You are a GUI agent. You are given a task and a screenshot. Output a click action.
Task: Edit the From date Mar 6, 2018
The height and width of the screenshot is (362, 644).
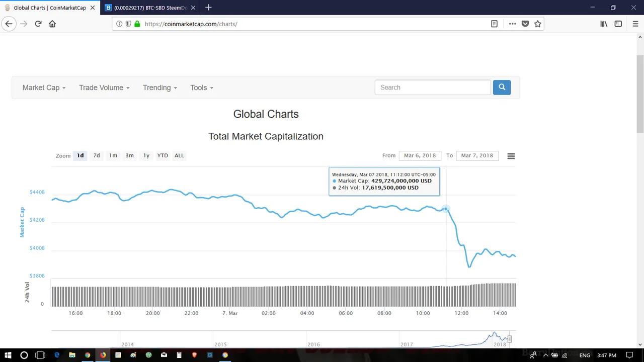[420, 155]
